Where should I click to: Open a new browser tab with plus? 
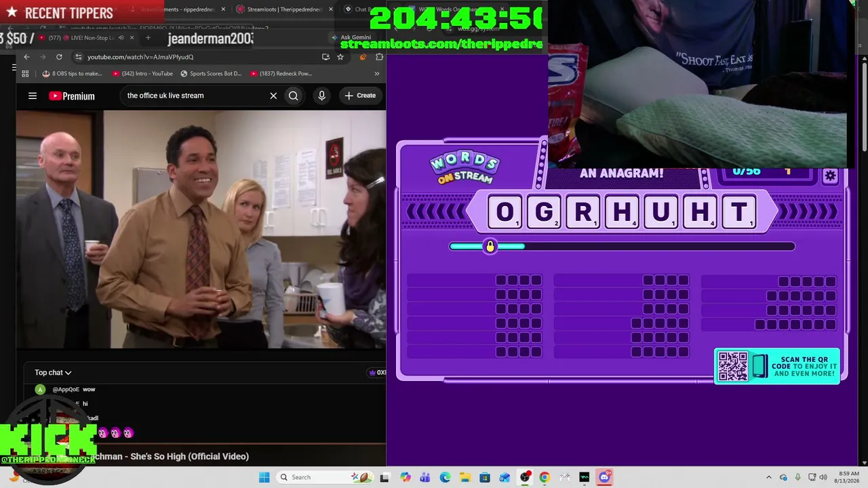148,38
